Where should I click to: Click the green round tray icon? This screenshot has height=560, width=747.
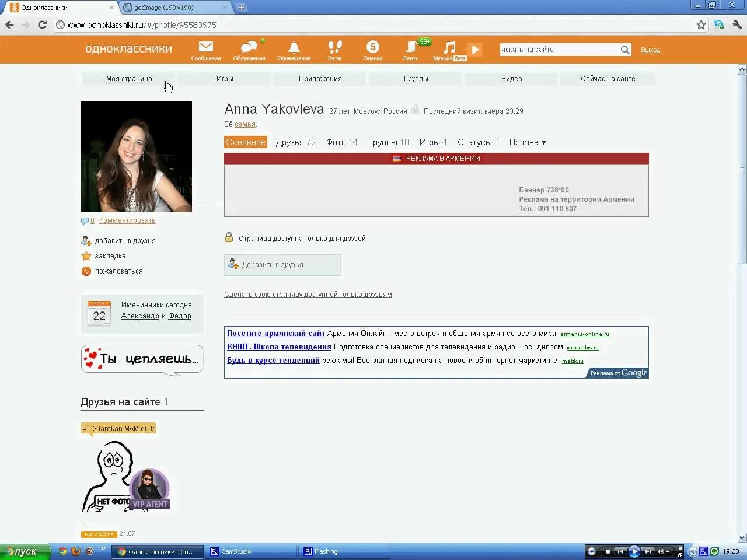(x=714, y=551)
